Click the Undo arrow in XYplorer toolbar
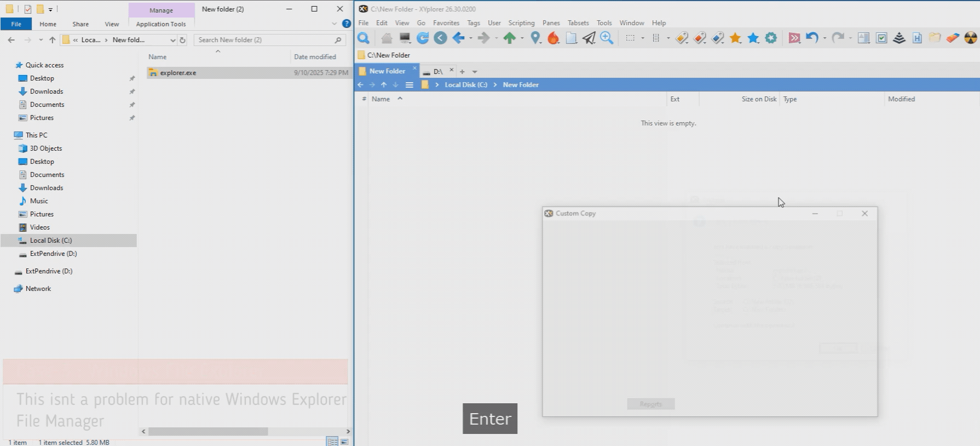This screenshot has height=446, width=980. (x=812, y=38)
